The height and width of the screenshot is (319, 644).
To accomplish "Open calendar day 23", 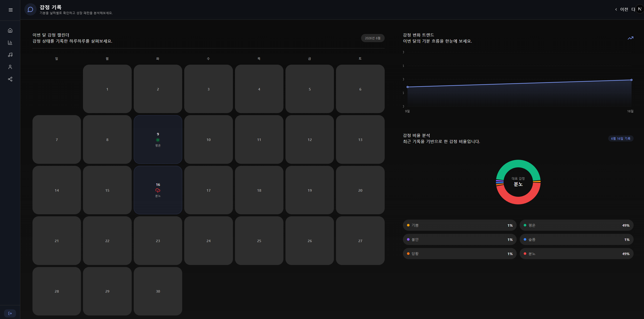I will coord(158,241).
